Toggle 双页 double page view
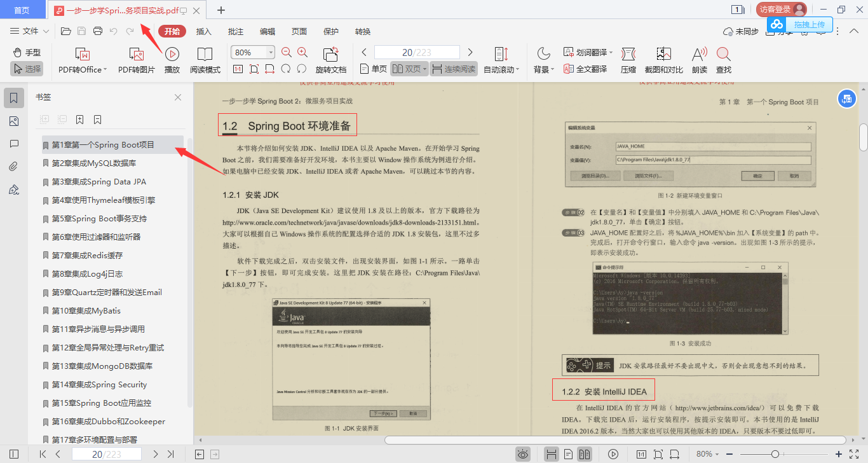 pos(409,69)
